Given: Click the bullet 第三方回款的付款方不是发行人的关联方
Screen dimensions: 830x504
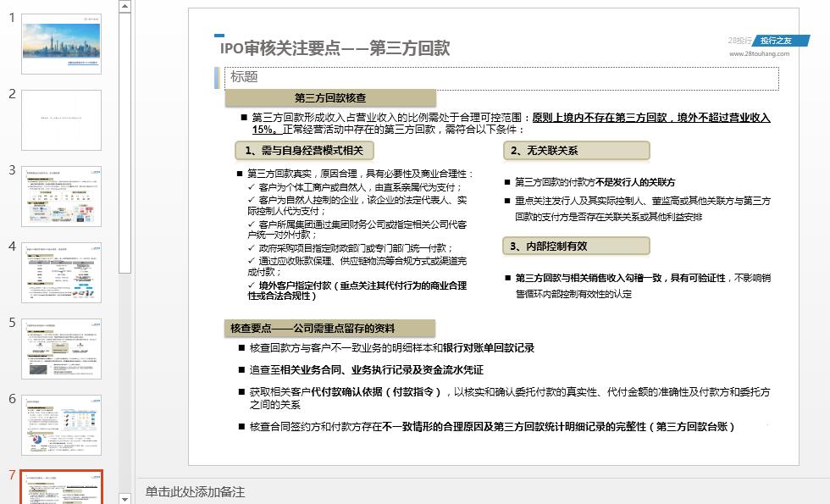Looking at the screenshot, I should (x=590, y=182).
